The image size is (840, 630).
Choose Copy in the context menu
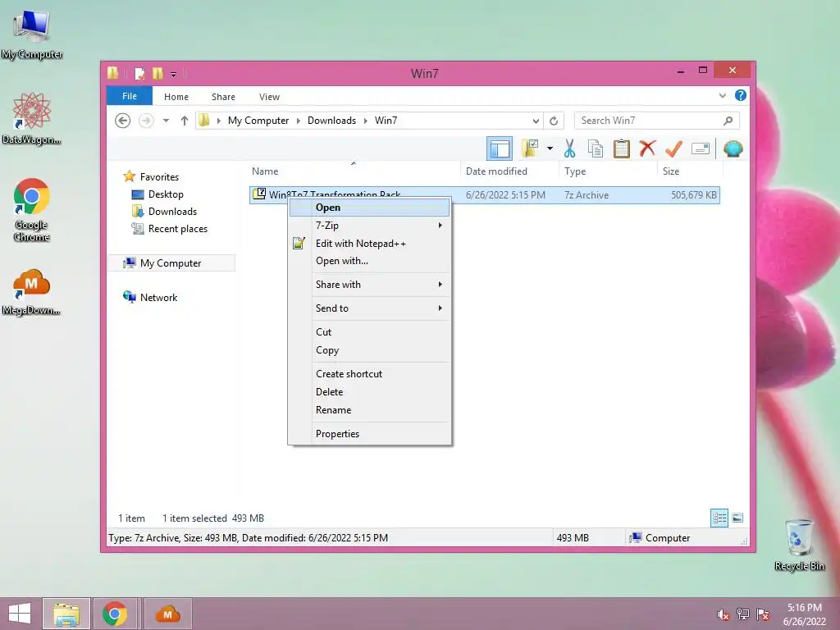370,350
